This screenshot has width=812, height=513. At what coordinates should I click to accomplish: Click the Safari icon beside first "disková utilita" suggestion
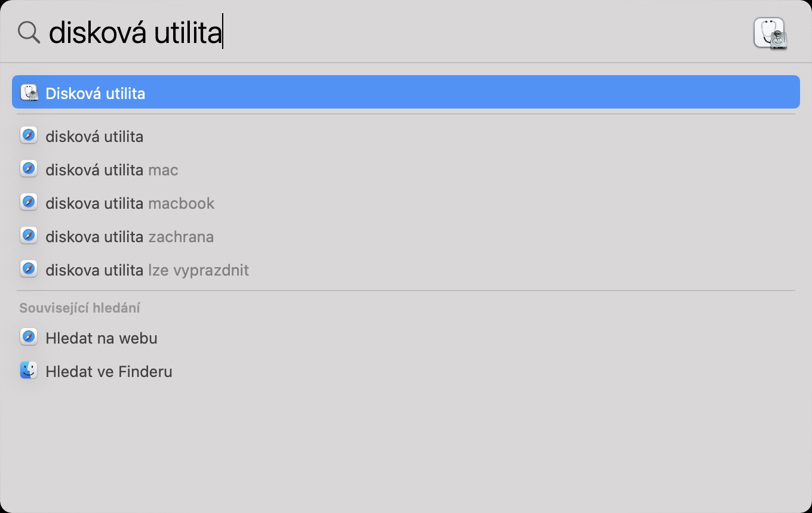29,136
